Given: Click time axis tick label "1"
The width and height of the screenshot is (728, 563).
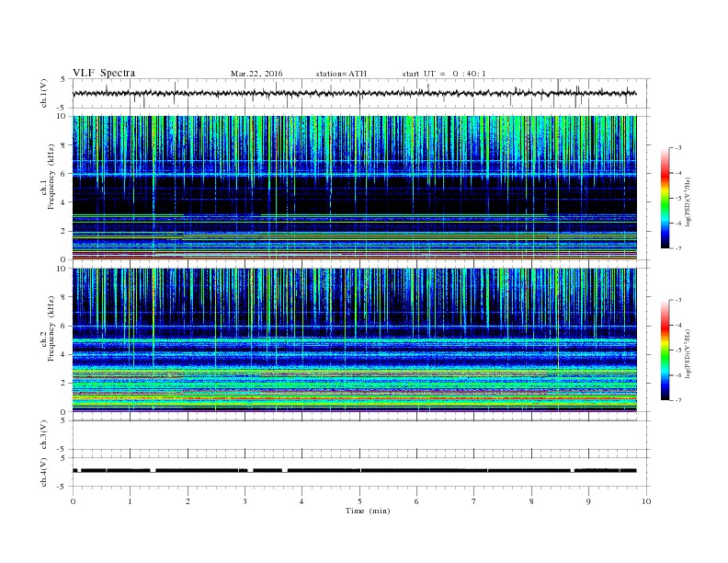Looking at the screenshot, I should coord(130,501).
